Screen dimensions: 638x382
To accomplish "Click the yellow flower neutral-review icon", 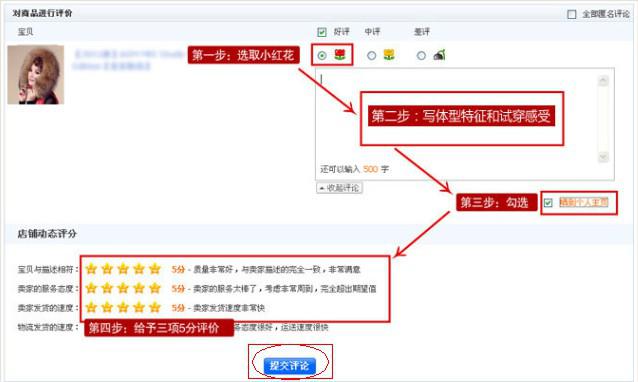I will point(389,54).
